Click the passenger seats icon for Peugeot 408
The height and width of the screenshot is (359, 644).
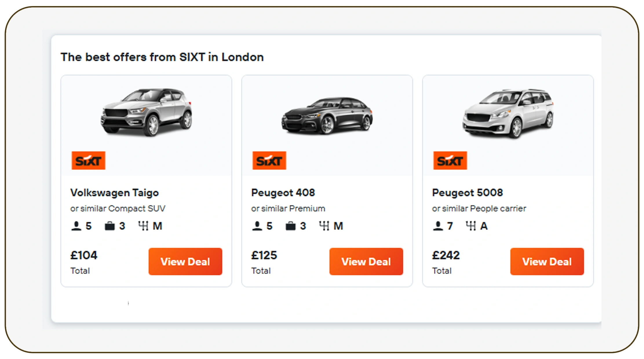(257, 226)
